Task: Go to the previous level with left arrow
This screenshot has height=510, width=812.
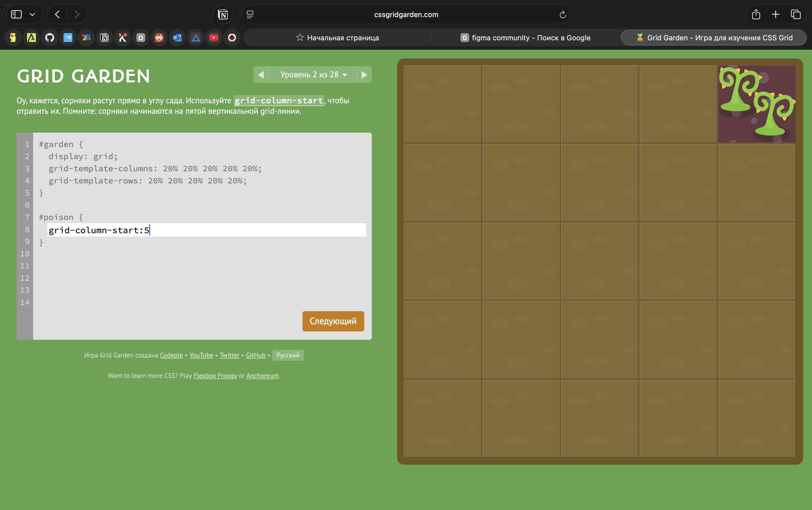Action: (x=261, y=75)
